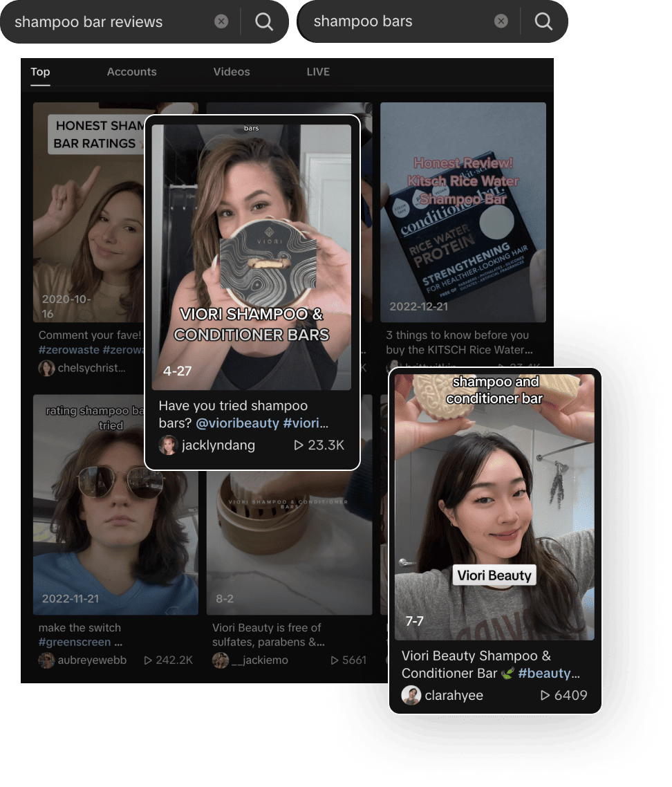Click caption 'Comment your fave!'
This screenshot has height=787, width=672.
pyautogui.click(x=90, y=335)
